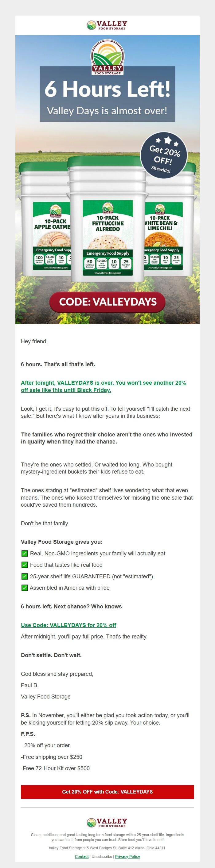The image size is (215, 868).
Task: Click the Get 20% OFF Sitewide badge
Action: (x=164, y=155)
